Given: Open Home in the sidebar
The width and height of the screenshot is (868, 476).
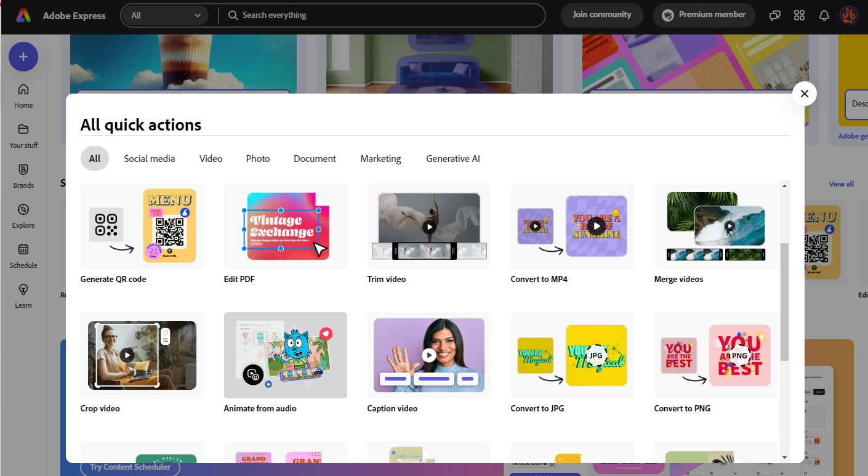Looking at the screenshot, I should (x=23, y=96).
